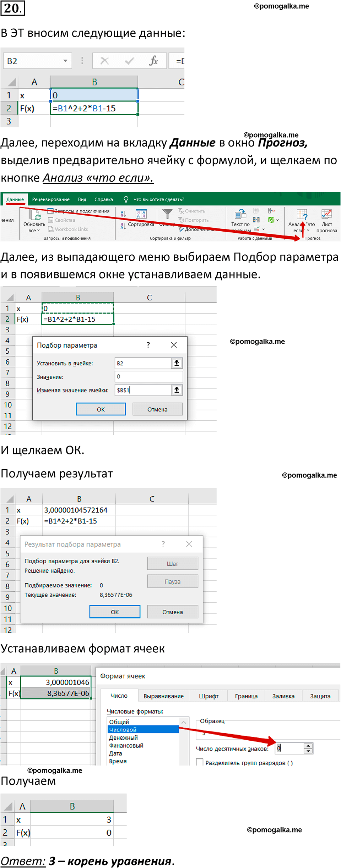Click the Изменяя значение ячейки field
Image resolution: width=341 pixels, height=868 pixels.
coord(143,390)
